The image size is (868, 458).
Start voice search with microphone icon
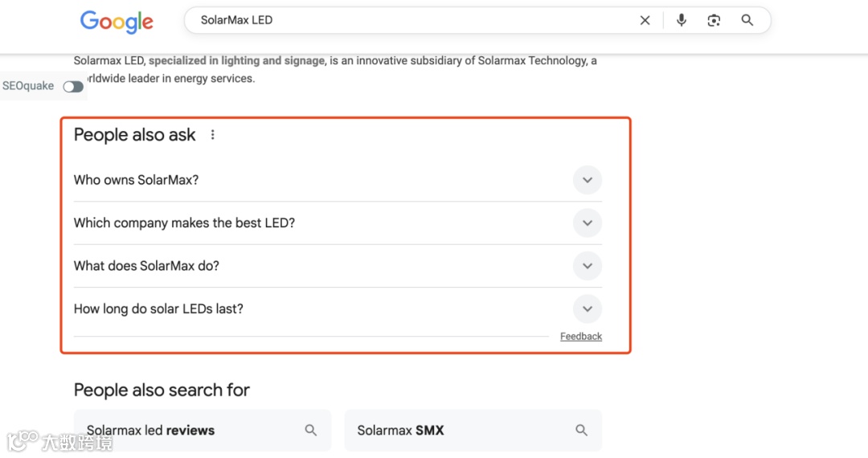click(x=682, y=21)
